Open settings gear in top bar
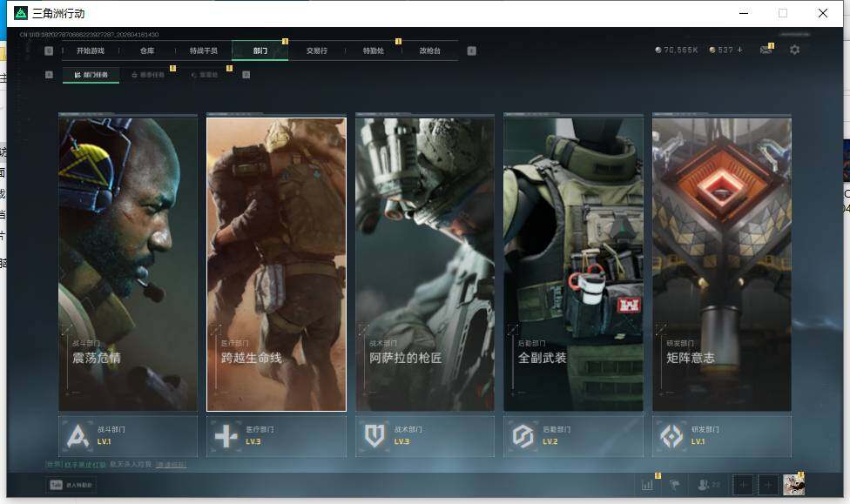The image size is (850, 504). click(794, 50)
